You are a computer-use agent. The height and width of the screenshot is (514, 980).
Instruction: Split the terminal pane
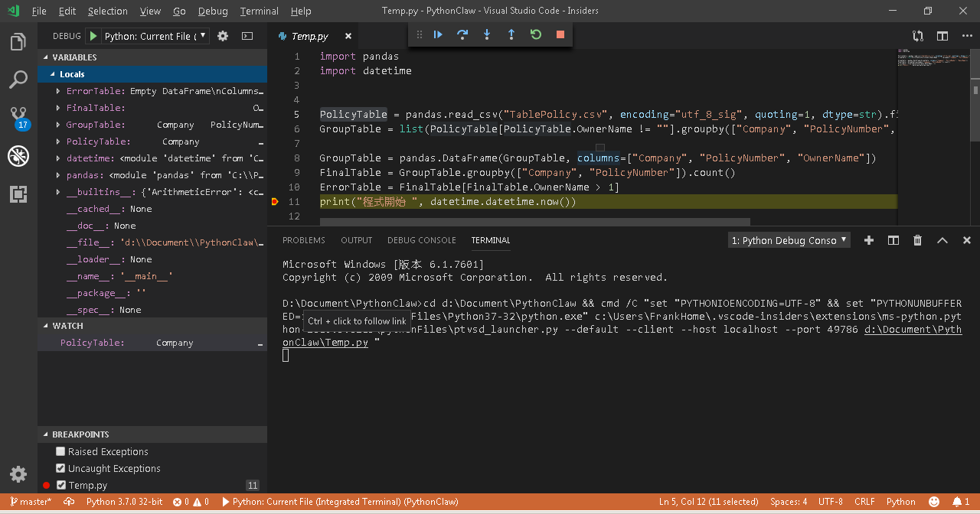tap(893, 239)
